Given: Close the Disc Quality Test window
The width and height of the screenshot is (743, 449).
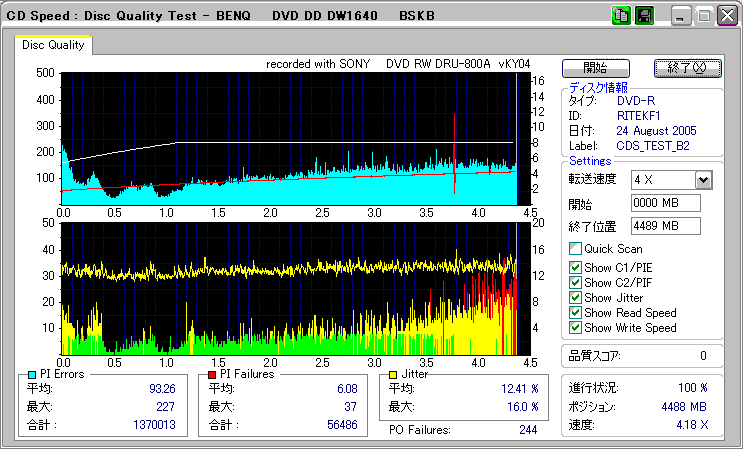Looking at the screenshot, I should point(725,17).
